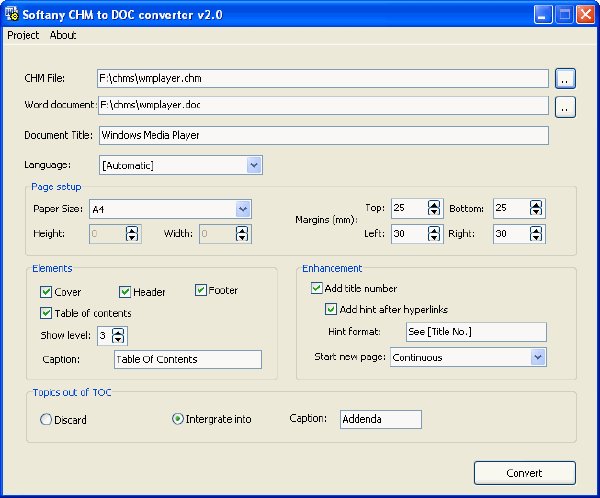Open the About menu
Viewport: 600px width, 498px height.
pos(63,35)
